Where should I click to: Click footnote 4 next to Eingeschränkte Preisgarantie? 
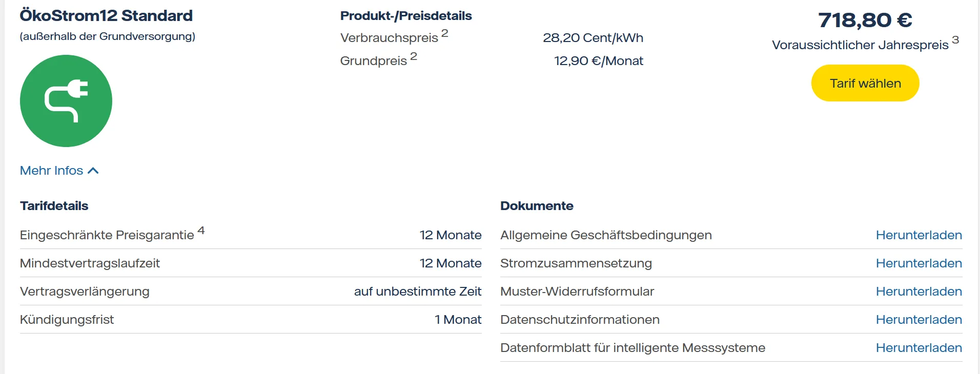(201, 231)
